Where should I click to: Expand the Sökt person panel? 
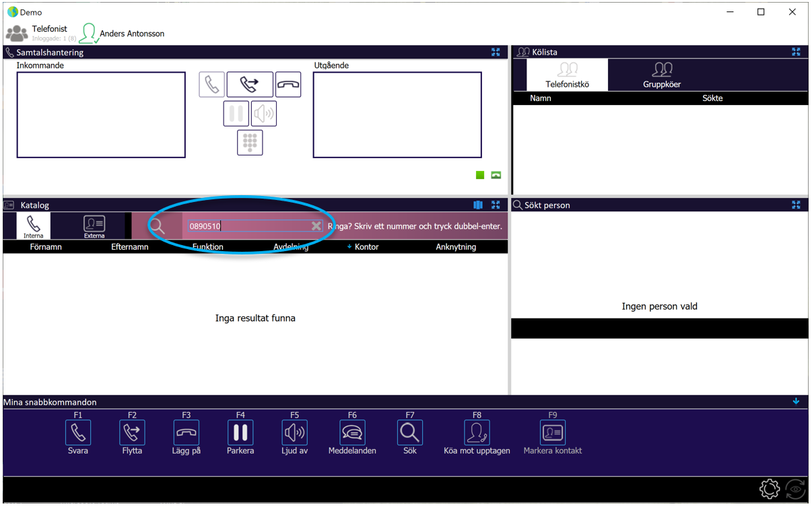[796, 205]
